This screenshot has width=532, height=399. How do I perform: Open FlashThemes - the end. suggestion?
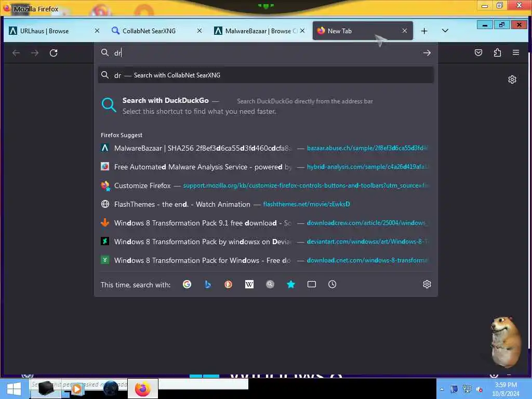(265, 204)
